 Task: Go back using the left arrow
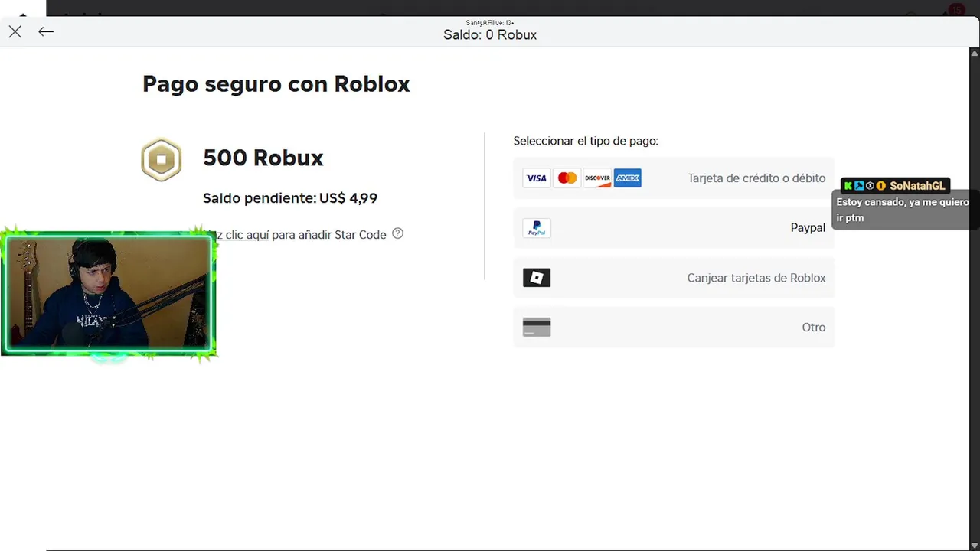click(46, 31)
